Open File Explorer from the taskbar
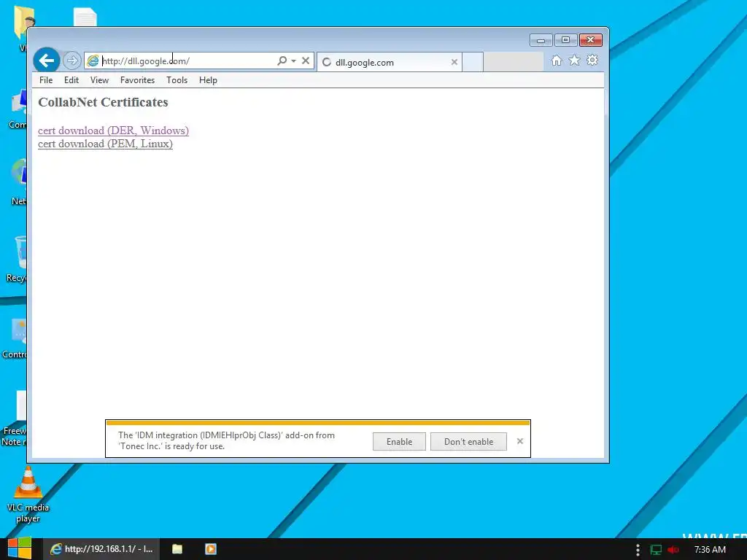The image size is (747, 560). (177, 549)
